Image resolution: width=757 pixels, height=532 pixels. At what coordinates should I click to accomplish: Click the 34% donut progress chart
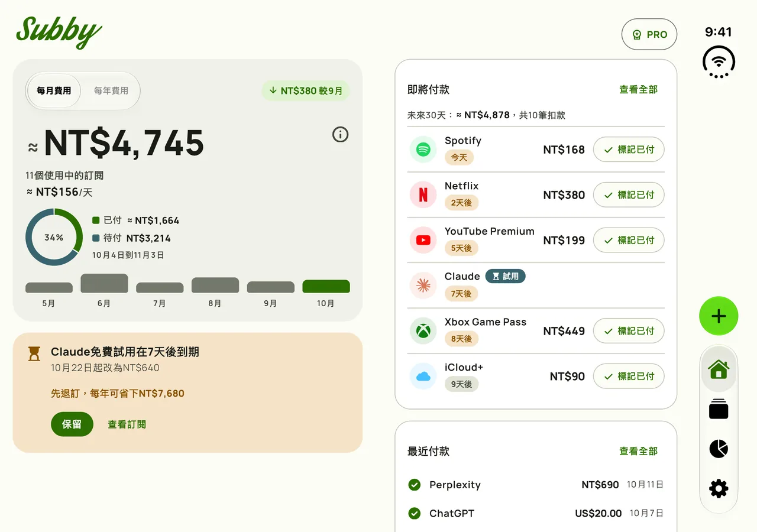click(x=54, y=237)
